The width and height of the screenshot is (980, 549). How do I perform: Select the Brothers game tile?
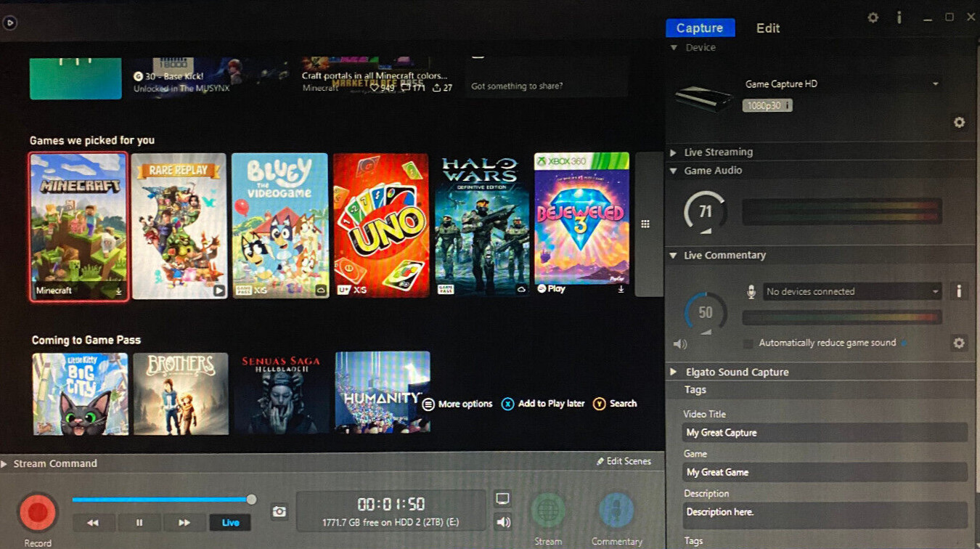tap(181, 394)
